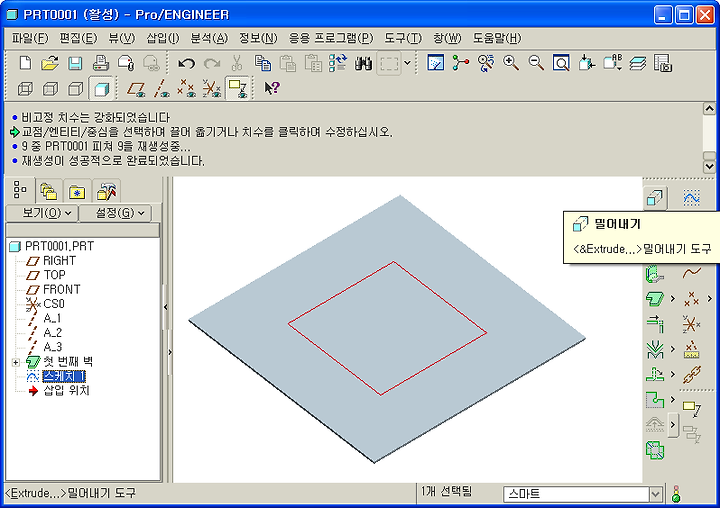
Task: Select the sheetmetal flat wall tool
Action: click(655, 299)
